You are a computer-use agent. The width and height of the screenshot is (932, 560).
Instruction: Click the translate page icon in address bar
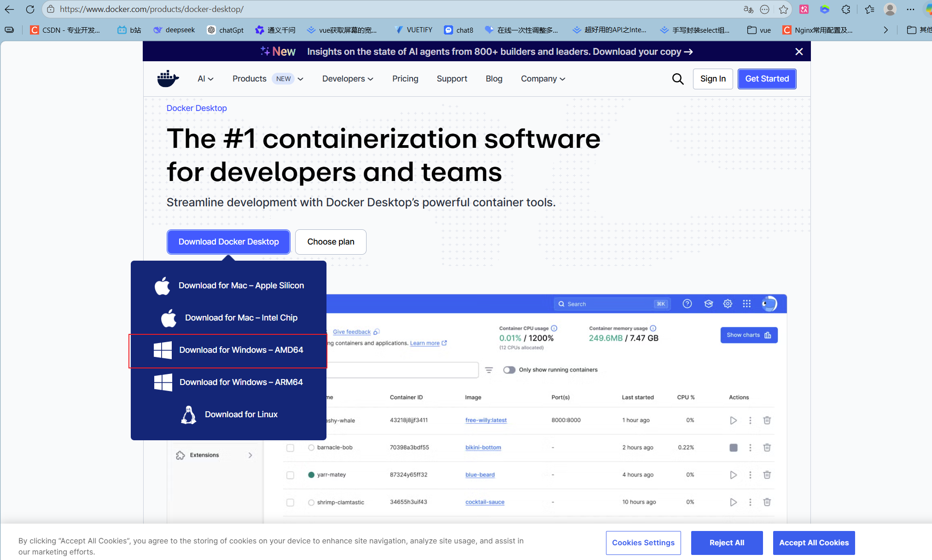[x=748, y=9]
